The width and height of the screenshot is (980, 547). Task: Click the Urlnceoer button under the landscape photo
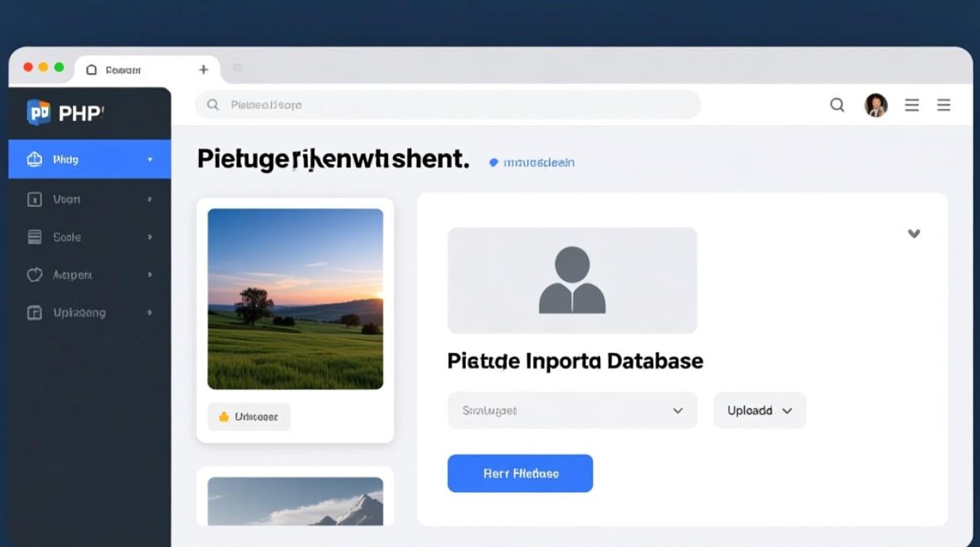[249, 417]
